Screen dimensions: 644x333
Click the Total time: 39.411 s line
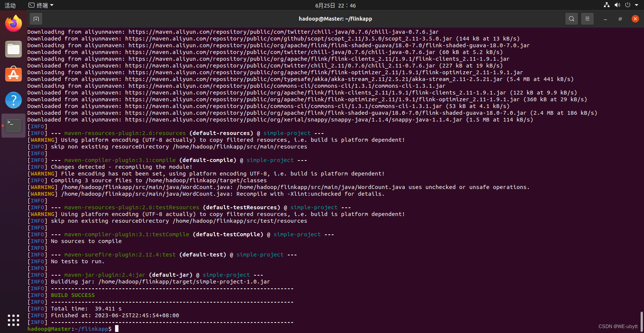point(75,309)
